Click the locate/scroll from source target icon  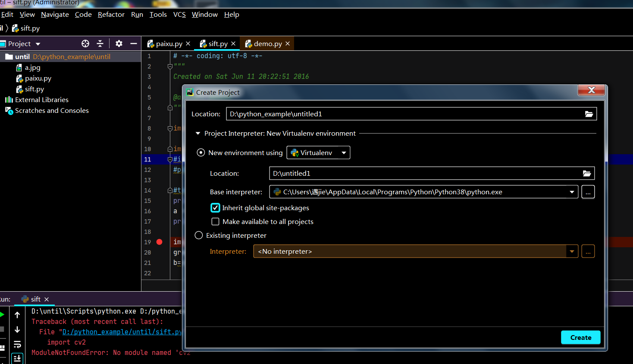click(85, 44)
